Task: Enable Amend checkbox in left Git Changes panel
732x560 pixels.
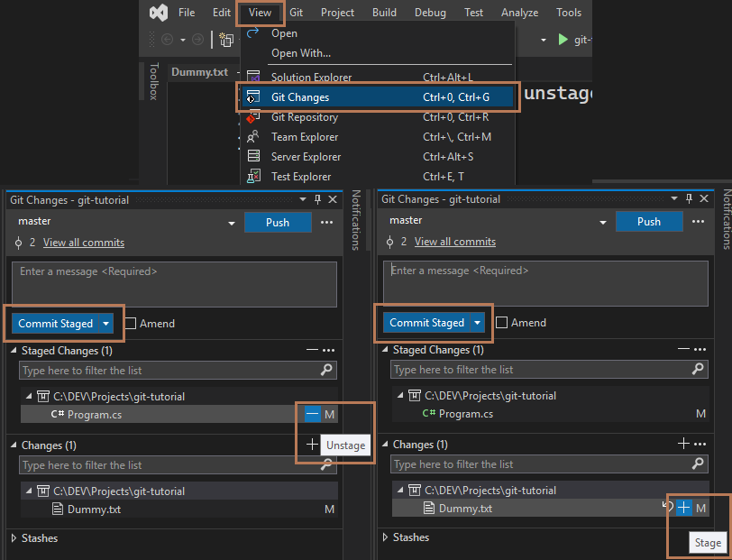Action: 131,323
